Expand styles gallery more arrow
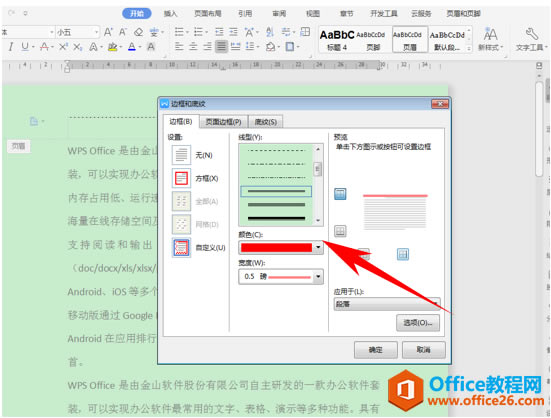The width and height of the screenshot is (551, 418). point(469,49)
